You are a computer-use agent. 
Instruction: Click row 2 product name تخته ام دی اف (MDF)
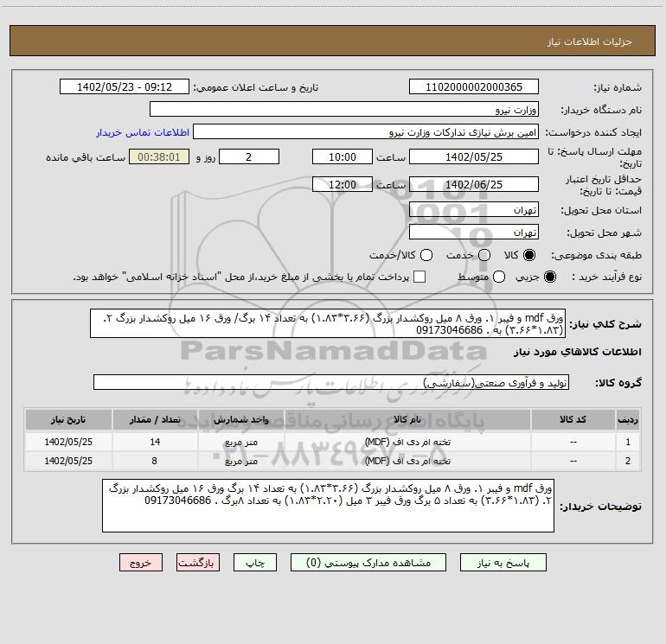point(407,461)
